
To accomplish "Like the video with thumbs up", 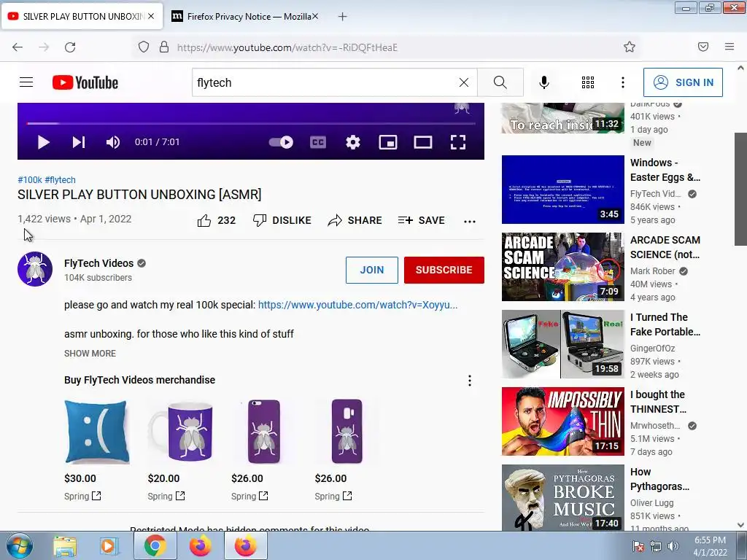I will [x=216, y=220].
